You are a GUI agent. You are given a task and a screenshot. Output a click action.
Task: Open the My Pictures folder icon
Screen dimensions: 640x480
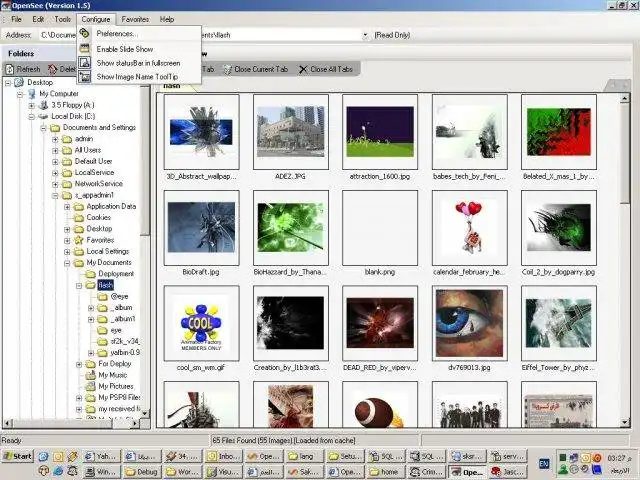pyautogui.click(x=90, y=386)
